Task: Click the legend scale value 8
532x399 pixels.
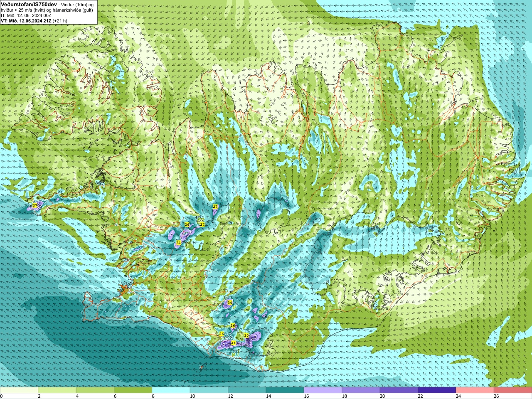Action: (153, 396)
